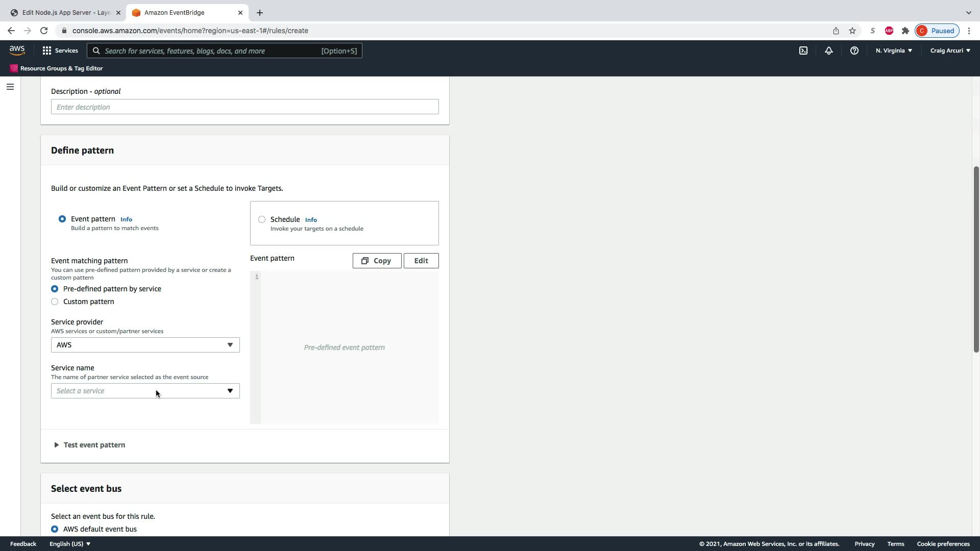Screen dimensions: 980x551
Task: Open the notifications bell icon
Action: [x=829, y=51]
